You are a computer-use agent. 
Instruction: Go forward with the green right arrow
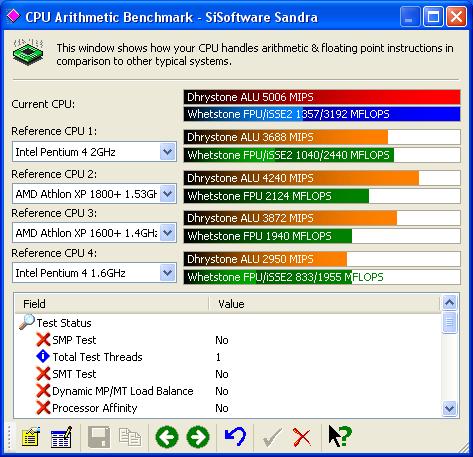(198, 436)
